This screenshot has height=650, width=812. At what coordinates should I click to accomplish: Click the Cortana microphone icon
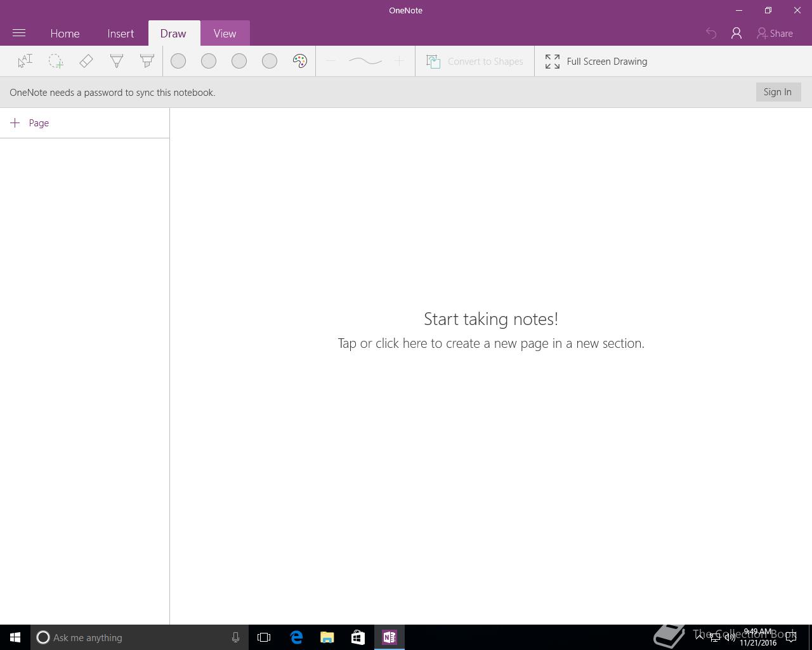[235, 637]
